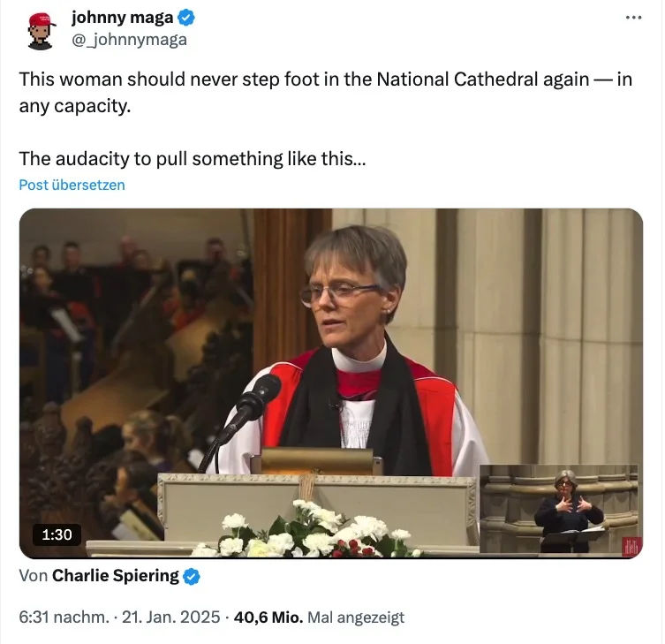Open the johnny maga profile avatar
This screenshot has height=644, width=665.
(x=41, y=31)
